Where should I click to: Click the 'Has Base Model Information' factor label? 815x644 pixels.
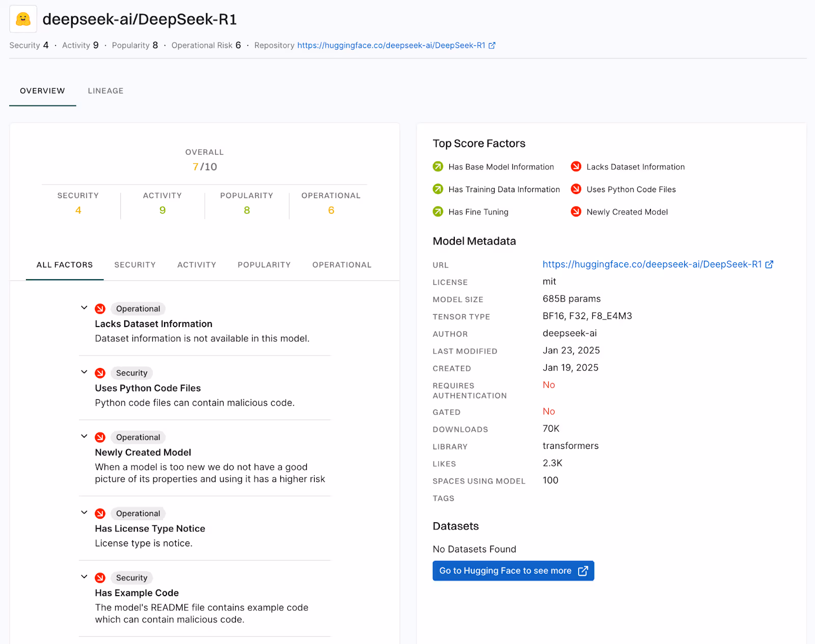pos(501,167)
